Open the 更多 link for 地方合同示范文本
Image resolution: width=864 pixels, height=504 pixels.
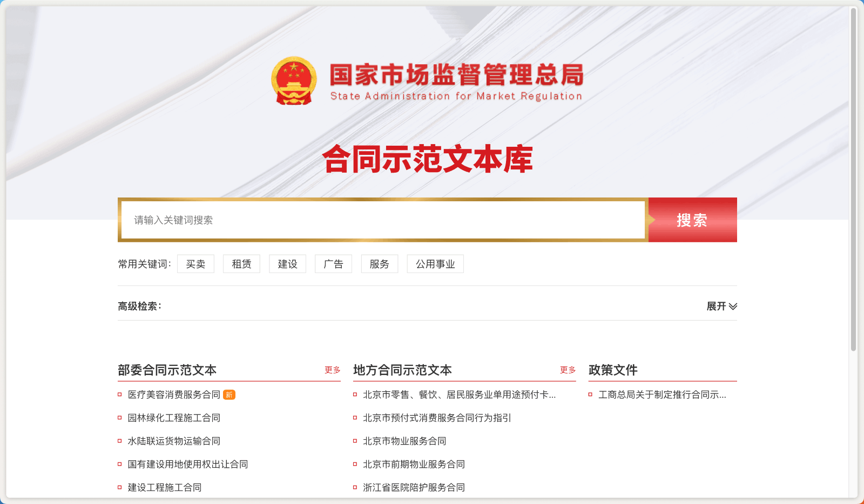point(567,371)
